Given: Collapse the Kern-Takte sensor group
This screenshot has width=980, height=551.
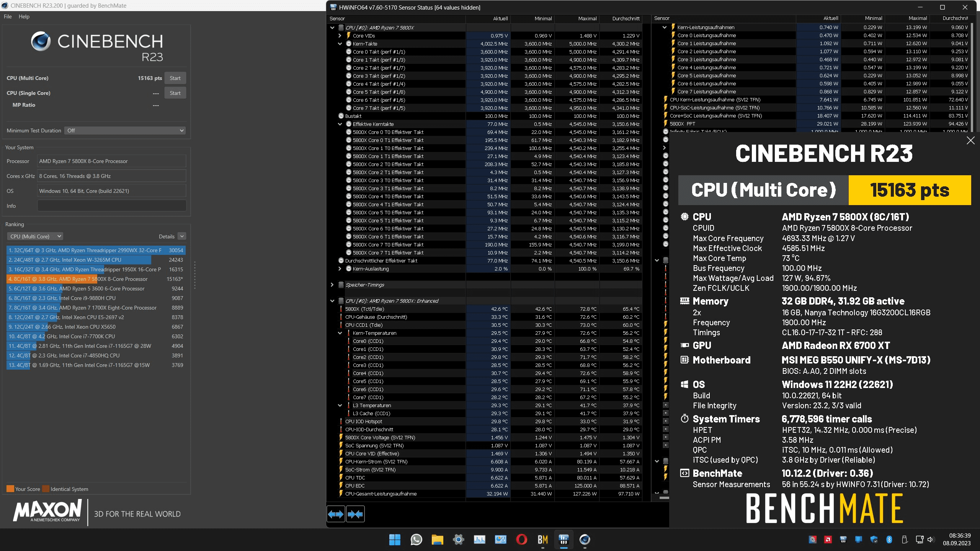Looking at the screenshot, I should 340,44.
